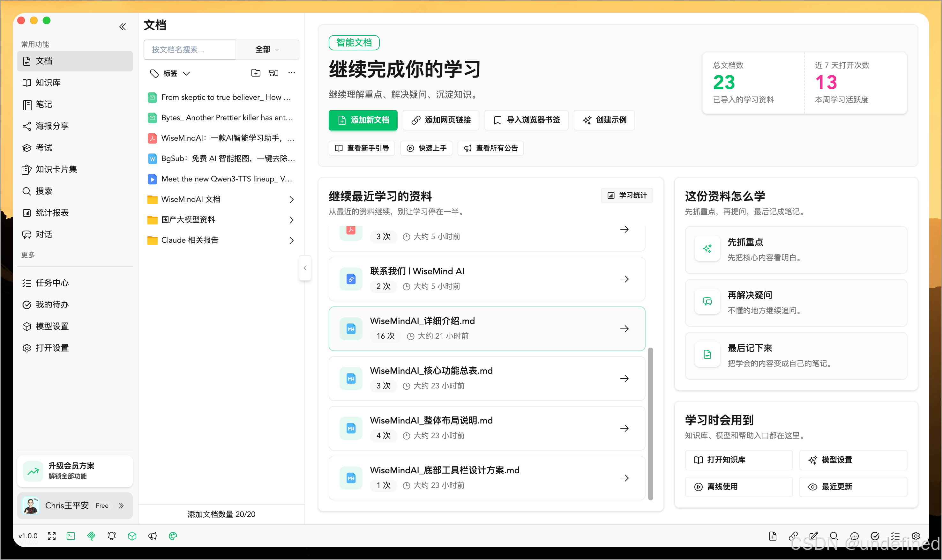Switch the document list view layout icon
The height and width of the screenshot is (560, 942).
pyautogui.click(x=274, y=73)
